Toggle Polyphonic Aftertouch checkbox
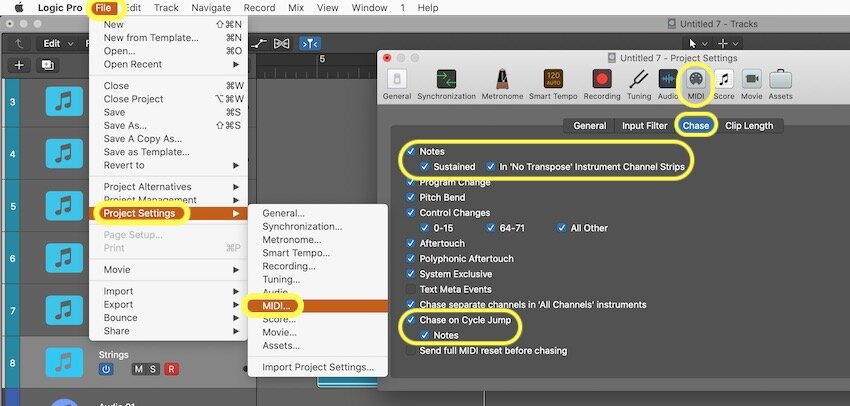Screen dimensions: 850x406 pyautogui.click(x=411, y=259)
